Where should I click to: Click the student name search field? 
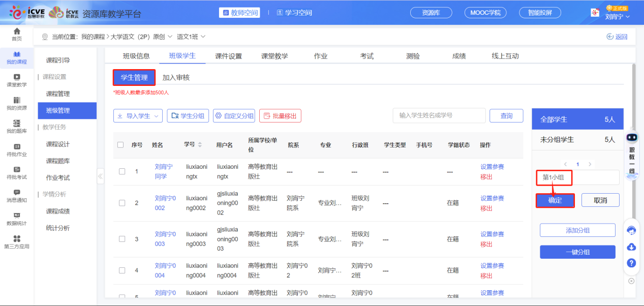(x=439, y=115)
